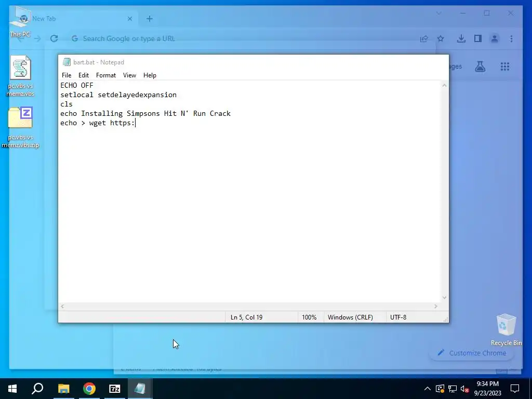Bookmark this tab with the star icon
This screenshot has height=399, width=532.
click(441, 38)
